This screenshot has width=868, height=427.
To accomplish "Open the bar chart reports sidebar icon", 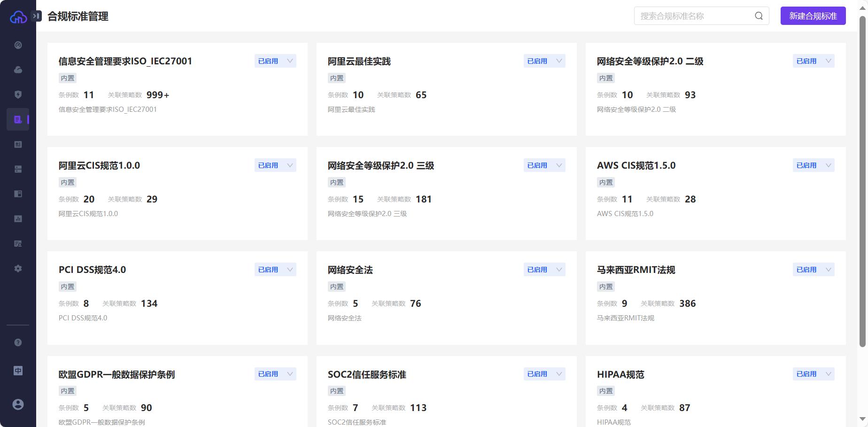I will pos(18,218).
